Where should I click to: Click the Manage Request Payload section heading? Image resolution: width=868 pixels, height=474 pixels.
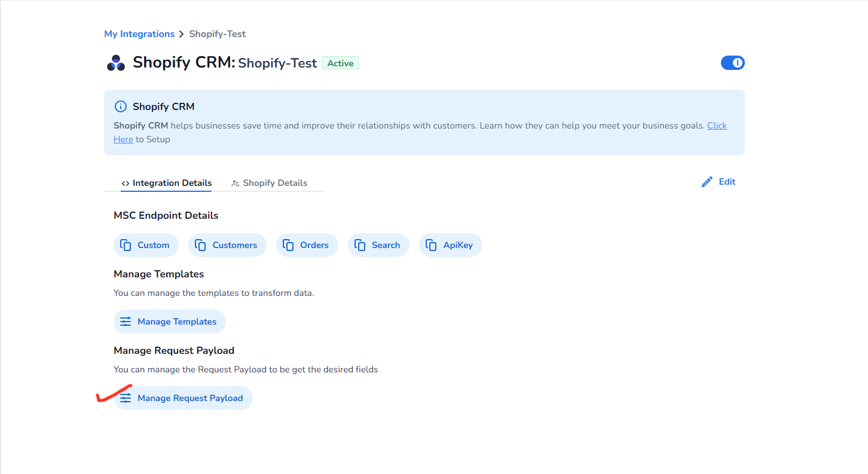[174, 350]
